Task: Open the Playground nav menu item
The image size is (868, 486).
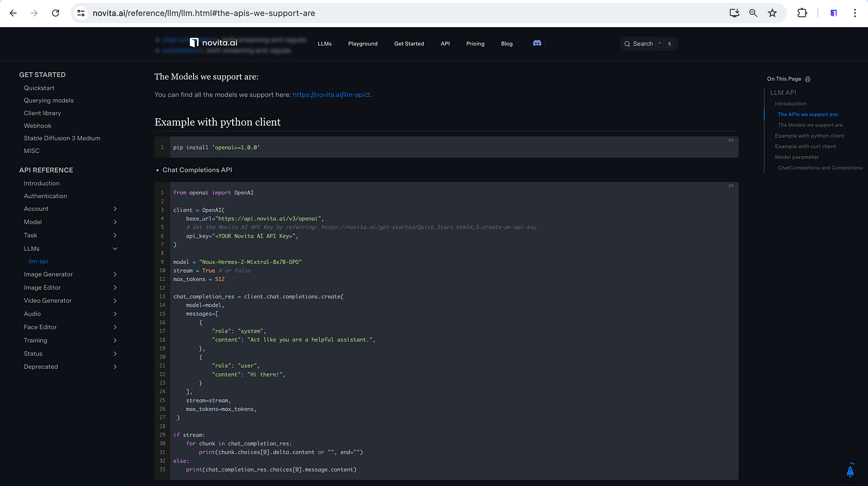Action: (363, 44)
